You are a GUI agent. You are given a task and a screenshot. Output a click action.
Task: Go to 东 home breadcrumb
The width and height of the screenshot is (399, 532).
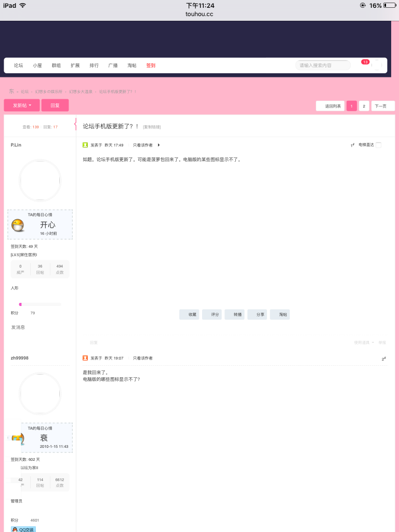(11, 91)
